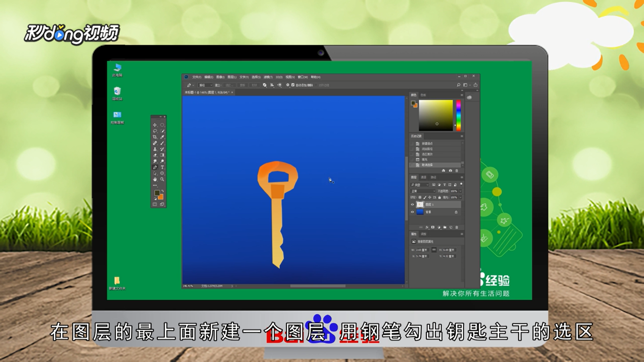Toggle the 自动添加/删除 checkbox
Viewport: 644px width, 362px height.
293,85
